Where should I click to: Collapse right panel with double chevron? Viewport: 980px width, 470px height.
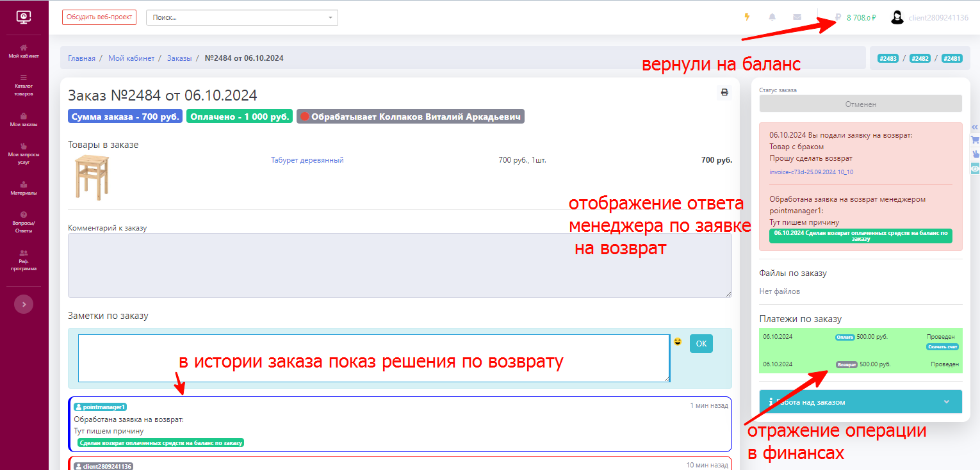975,126
